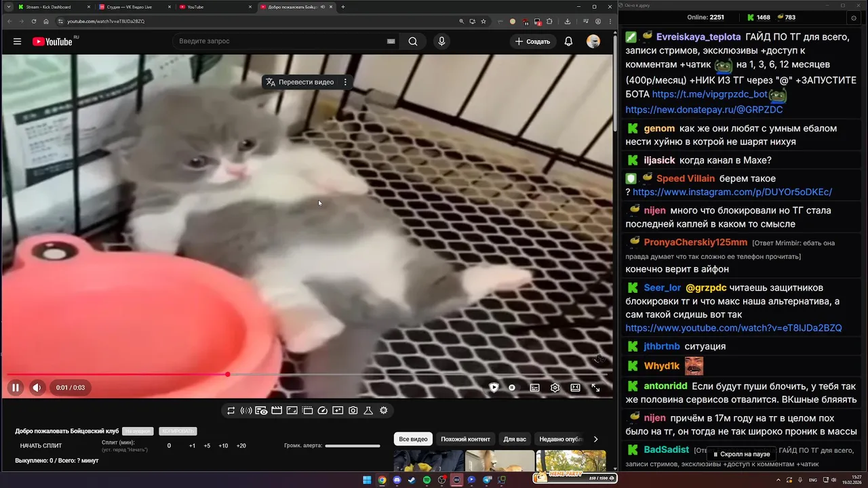
Task: Click the Translate video button
Action: coord(300,82)
